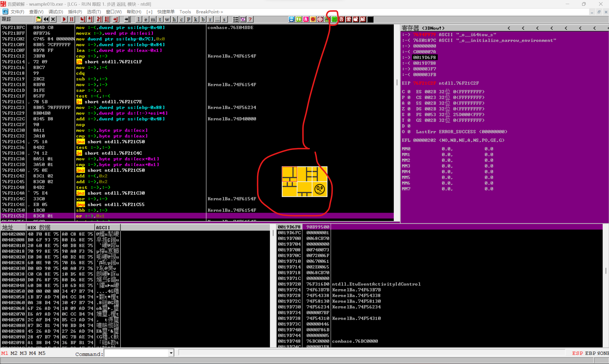Expand the Command combo box dropdown arrow
The height and width of the screenshot is (364, 609).
tap(171, 353)
